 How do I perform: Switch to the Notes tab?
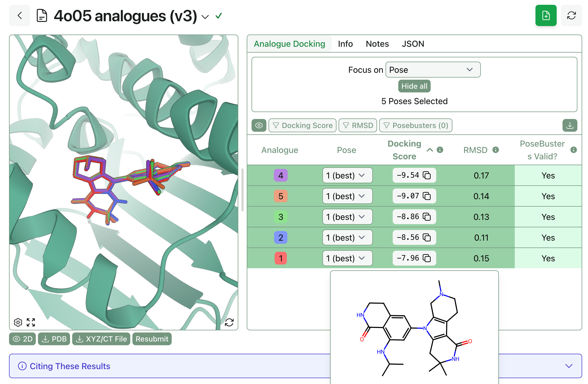[377, 44]
